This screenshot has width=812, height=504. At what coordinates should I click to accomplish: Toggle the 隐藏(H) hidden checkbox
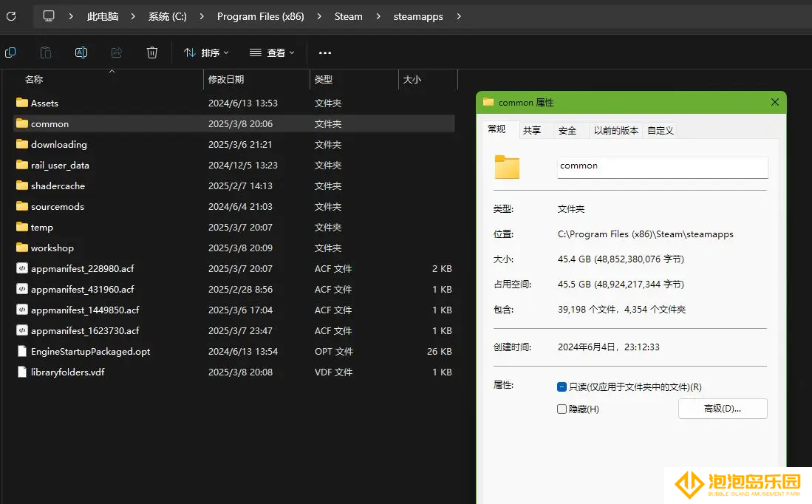pyautogui.click(x=562, y=409)
